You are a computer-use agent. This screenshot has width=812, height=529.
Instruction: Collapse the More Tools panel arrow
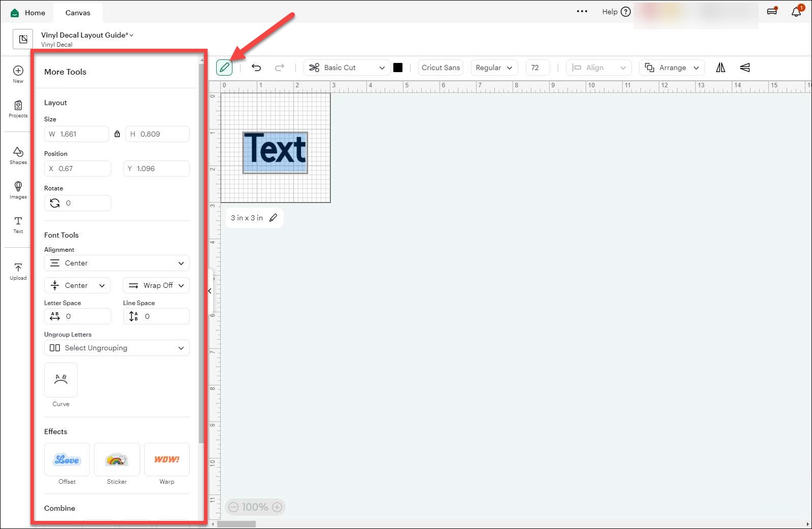click(210, 291)
